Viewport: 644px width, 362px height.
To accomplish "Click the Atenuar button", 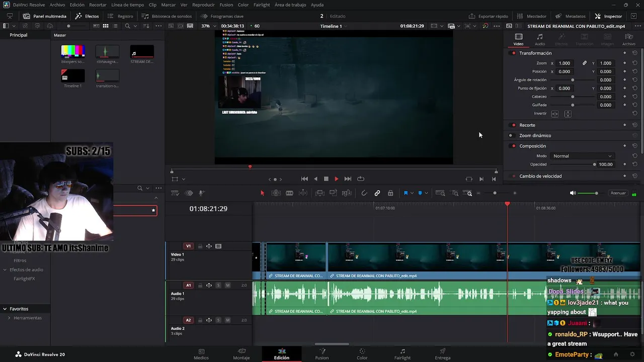I will coord(618,193).
